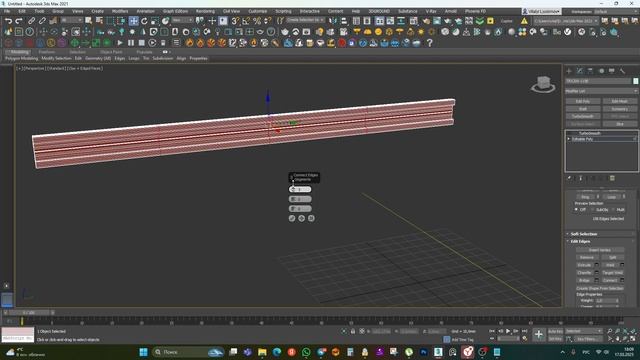This screenshot has width=640, height=360.
Task: Open the selection filter All dropdown
Action: [72, 20]
